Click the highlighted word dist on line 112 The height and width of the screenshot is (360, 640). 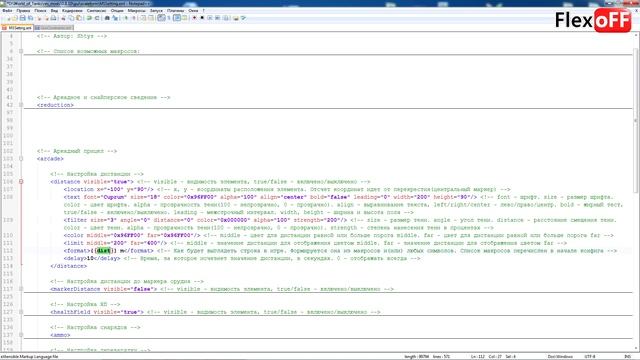[104, 251]
